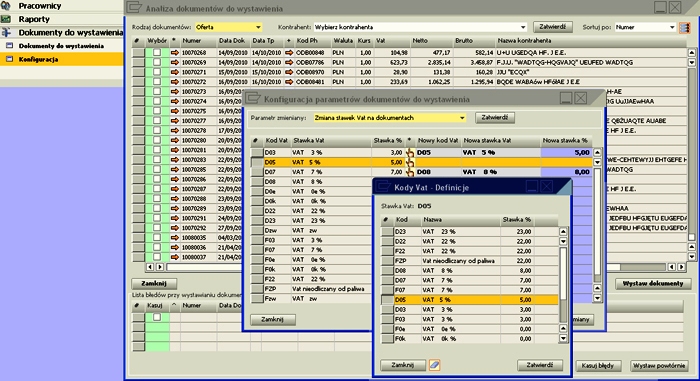Click the orange arrow beside code ODB07786

289,63
